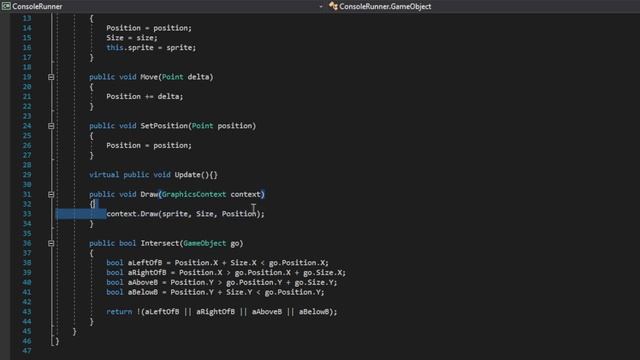Click 'this.sprite = sprite;' on line 16
The width and height of the screenshot is (640, 360).
click(151, 47)
